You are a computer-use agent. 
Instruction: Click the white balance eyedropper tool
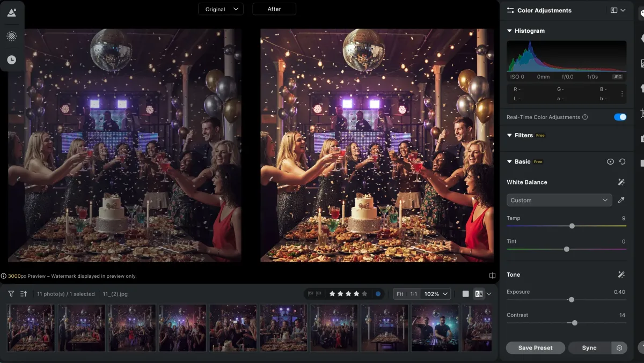click(x=621, y=200)
